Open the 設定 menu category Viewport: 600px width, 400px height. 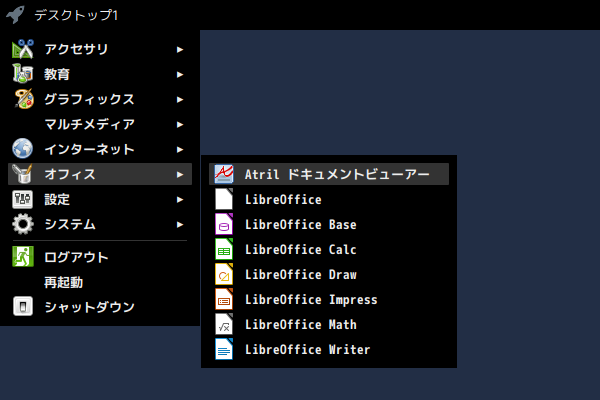[100, 199]
